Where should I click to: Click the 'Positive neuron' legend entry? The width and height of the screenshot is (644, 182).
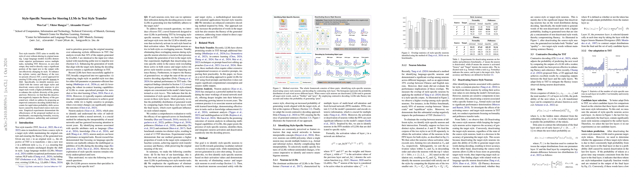coord(281,82)
